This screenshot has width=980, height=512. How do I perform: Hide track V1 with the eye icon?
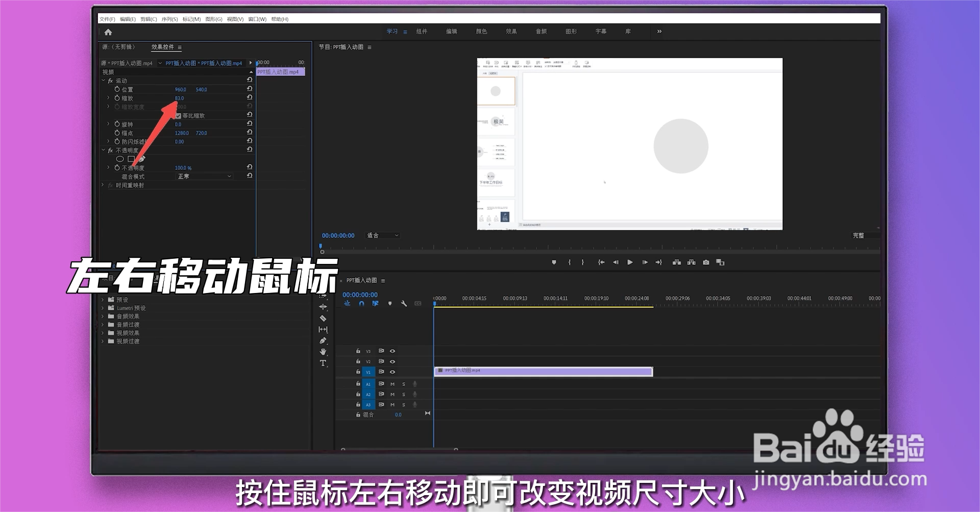click(x=393, y=372)
